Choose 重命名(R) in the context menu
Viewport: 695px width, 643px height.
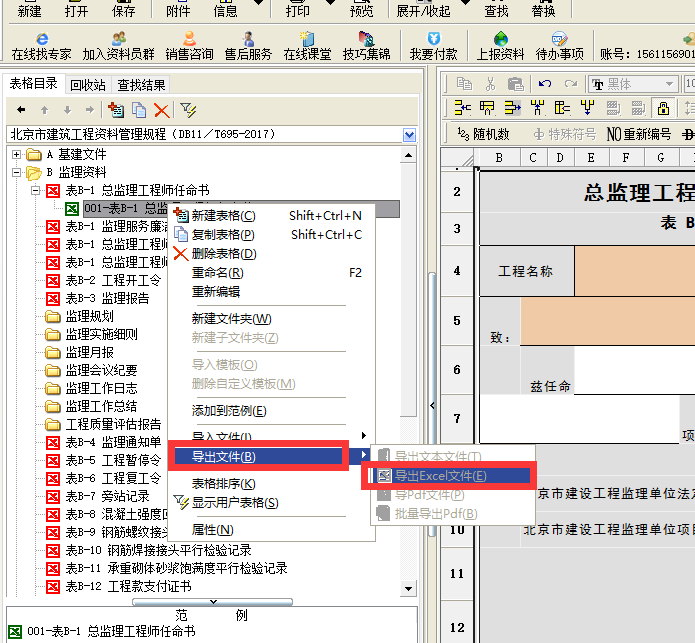click(217, 272)
